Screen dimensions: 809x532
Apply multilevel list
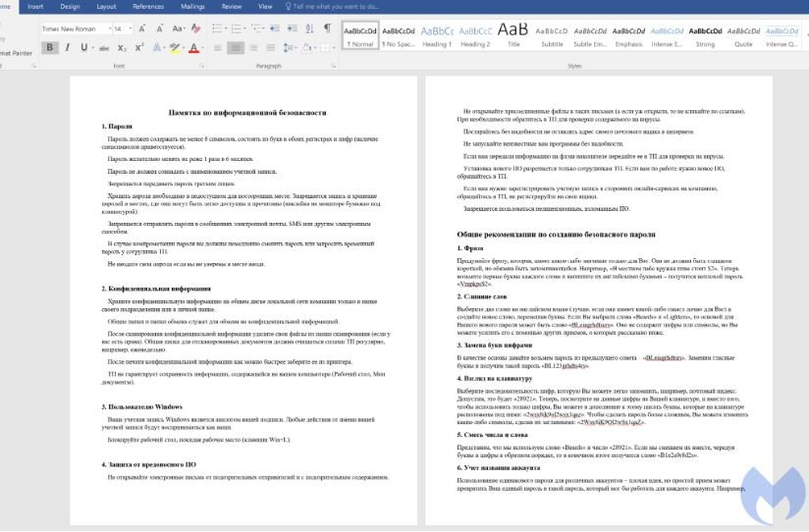(x=256, y=28)
